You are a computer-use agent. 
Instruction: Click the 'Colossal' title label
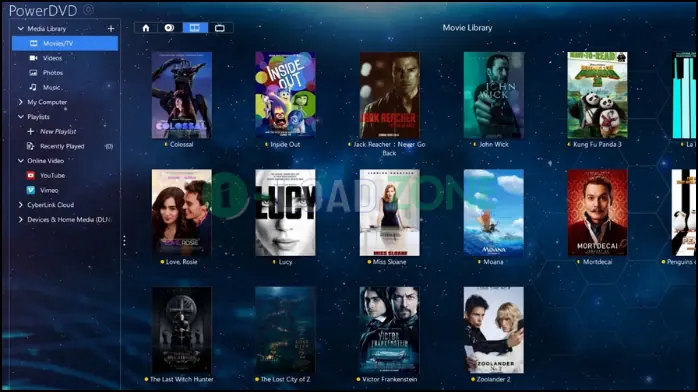tap(182, 144)
